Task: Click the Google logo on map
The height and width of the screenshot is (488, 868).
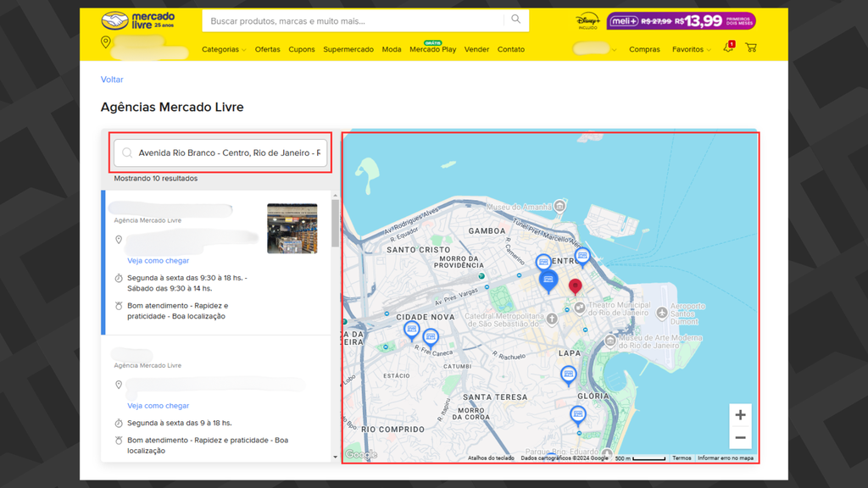Action: click(x=361, y=454)
